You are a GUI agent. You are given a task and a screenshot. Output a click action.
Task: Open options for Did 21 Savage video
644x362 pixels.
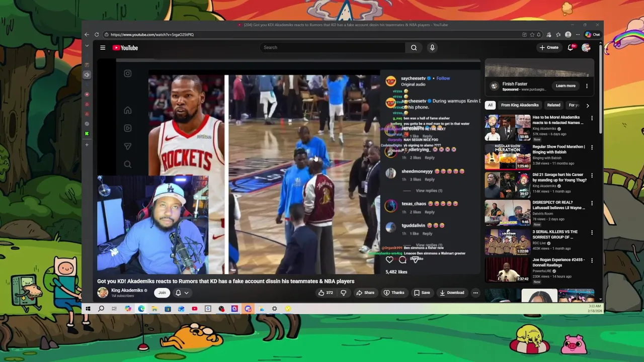pos(592,175)
